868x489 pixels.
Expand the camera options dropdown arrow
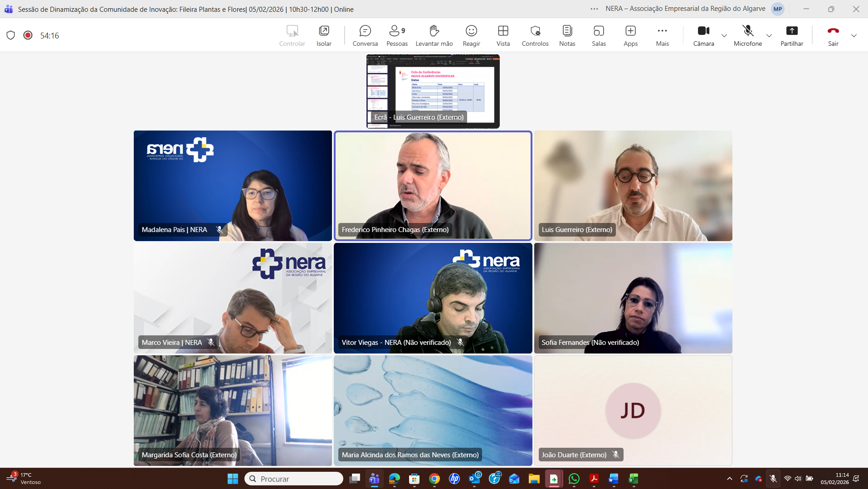coord(724,36)
